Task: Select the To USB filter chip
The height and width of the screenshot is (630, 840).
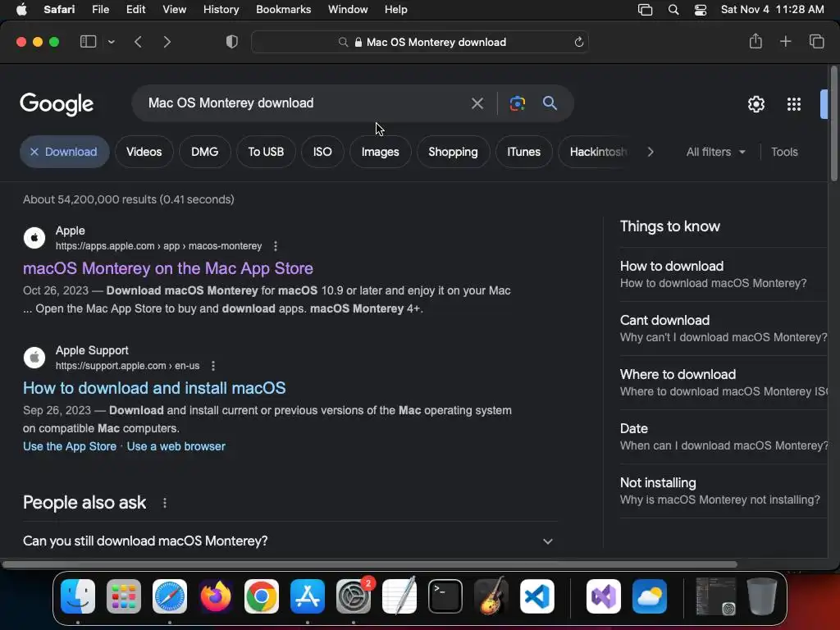Action: [x=266, y=152]
